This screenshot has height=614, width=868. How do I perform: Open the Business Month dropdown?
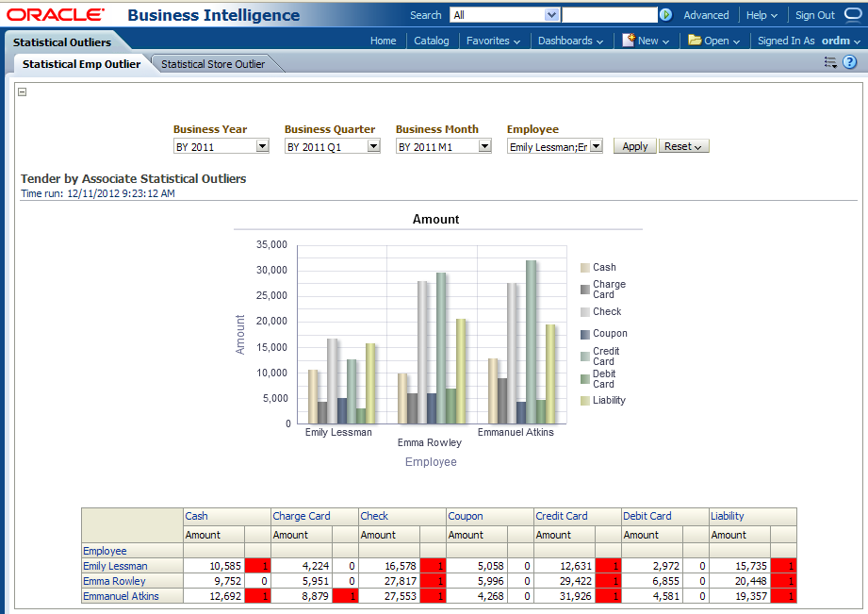(x=484, y=147)
